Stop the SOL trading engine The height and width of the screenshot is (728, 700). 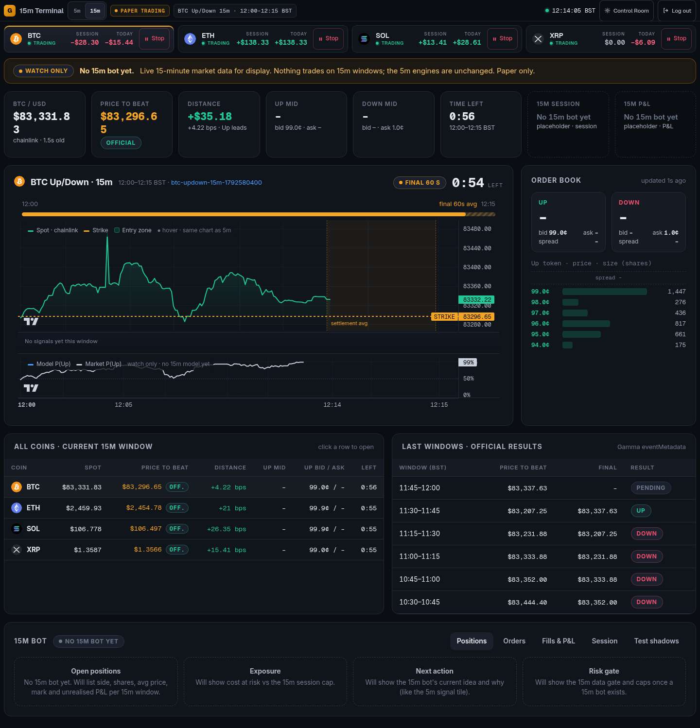(x=502, y=39)
